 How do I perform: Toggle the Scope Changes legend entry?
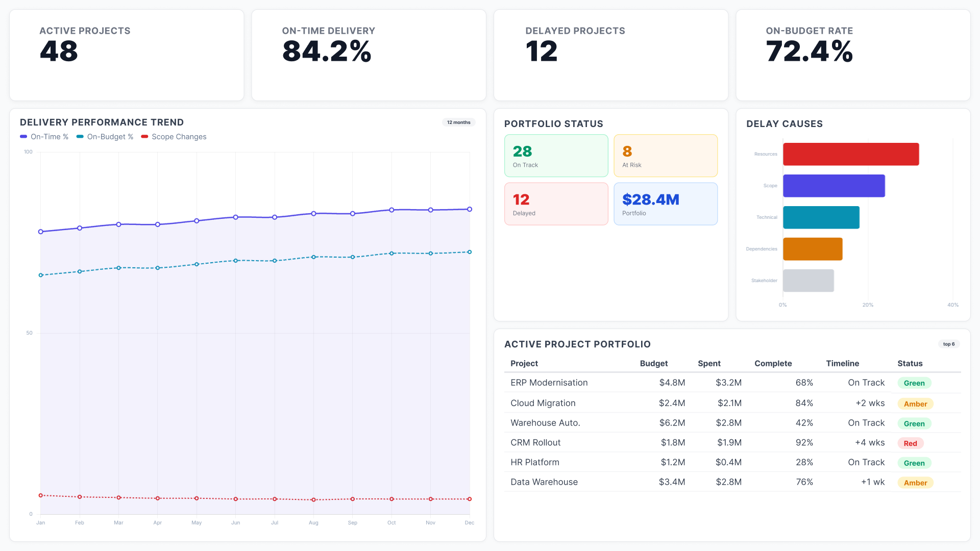(174, 137)
